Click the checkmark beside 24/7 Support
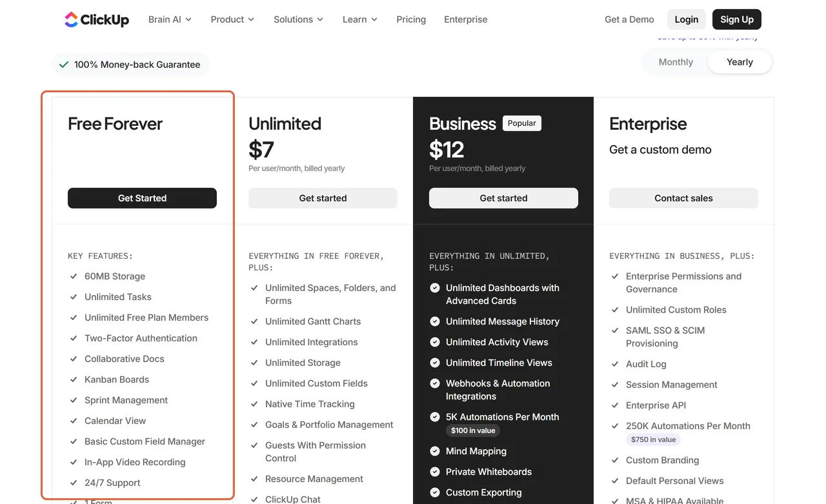This screenshot has width=826, height=504. pos(74,483)
